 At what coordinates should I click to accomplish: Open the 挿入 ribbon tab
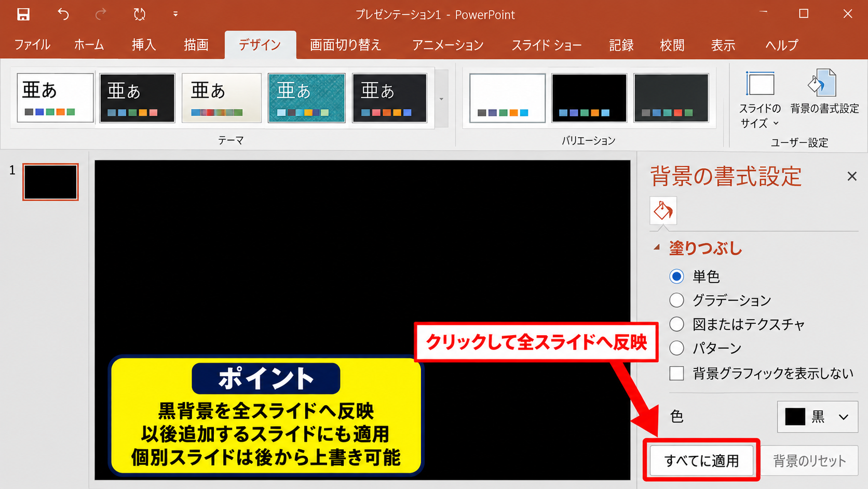point(144,45)
